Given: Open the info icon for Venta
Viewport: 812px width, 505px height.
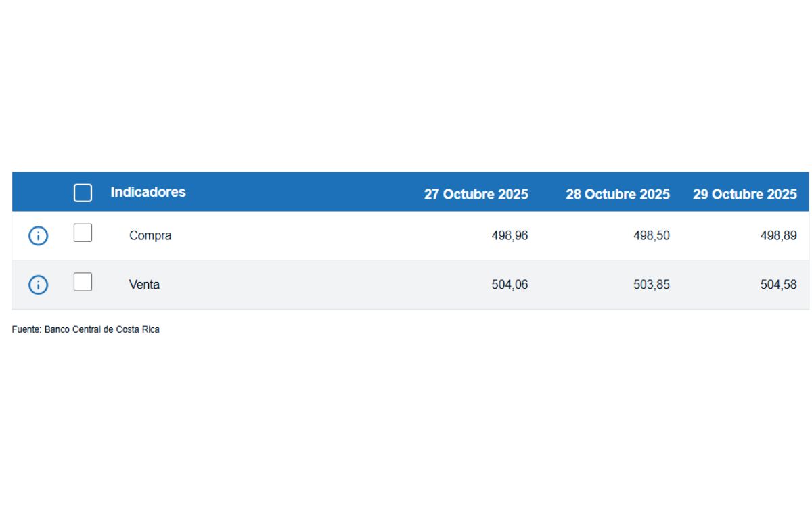Looking at the screenshot, I should click(x=39, y=285).
